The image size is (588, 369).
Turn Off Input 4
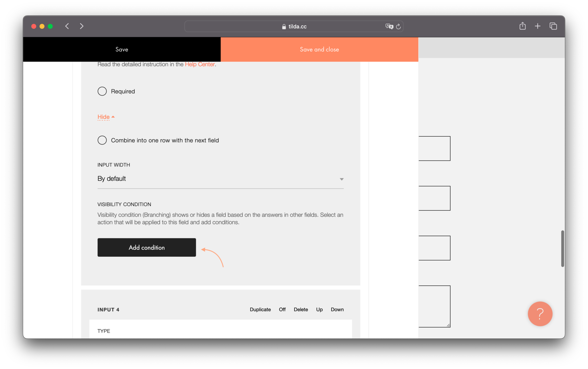(x=282, y=310)
